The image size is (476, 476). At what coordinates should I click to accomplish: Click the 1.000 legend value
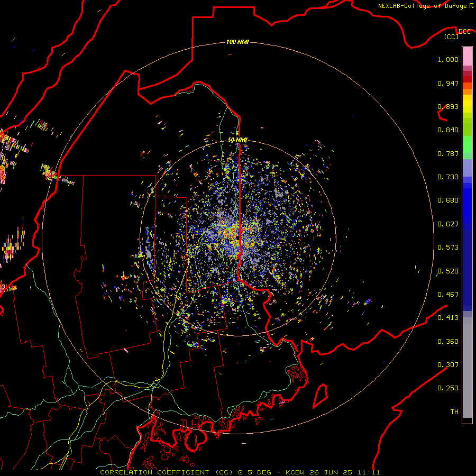pos(448,59)
